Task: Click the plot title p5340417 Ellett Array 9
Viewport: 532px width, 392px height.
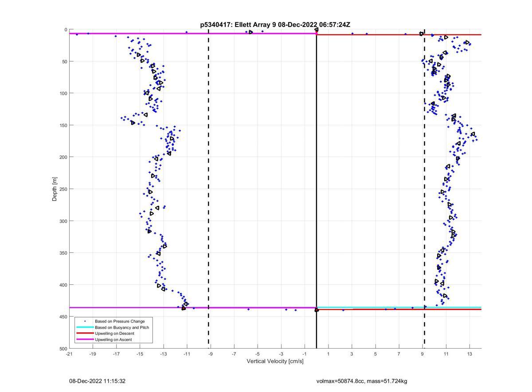Action: click(275, 25)
